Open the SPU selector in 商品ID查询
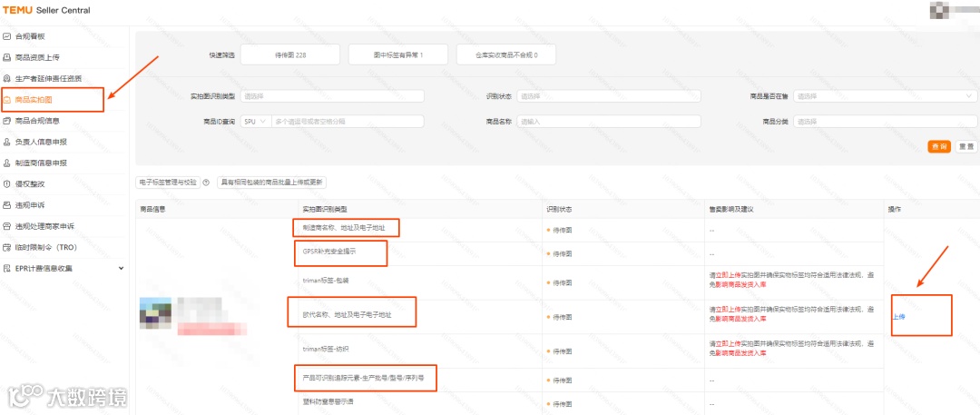980x415 pixels. click(x=255, y=122)
